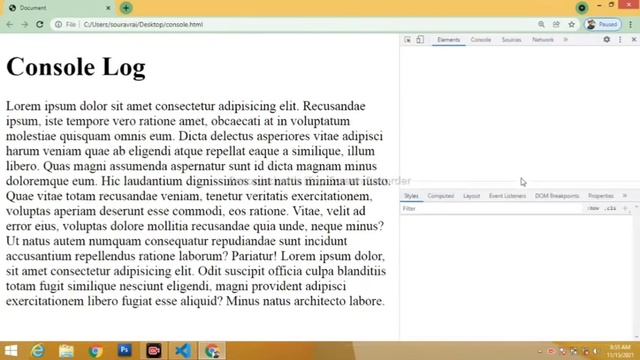The image size is (640, 360).
Task: Open the Paused profile button
Action: click(x=602, y=24)
